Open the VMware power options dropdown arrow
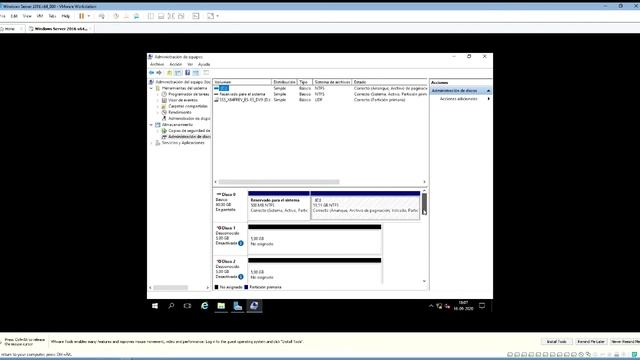Screen dimensions: 640x360 [x=89, y=16]
